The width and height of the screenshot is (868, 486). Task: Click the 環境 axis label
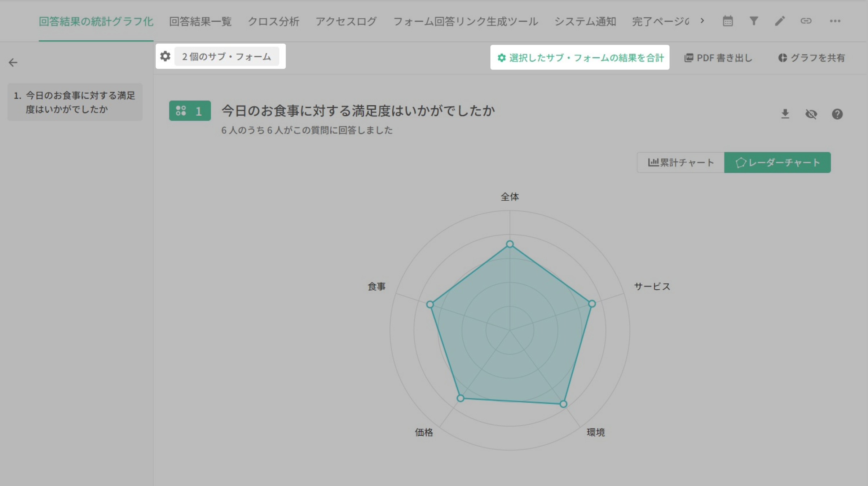click(x=596, y=432)
